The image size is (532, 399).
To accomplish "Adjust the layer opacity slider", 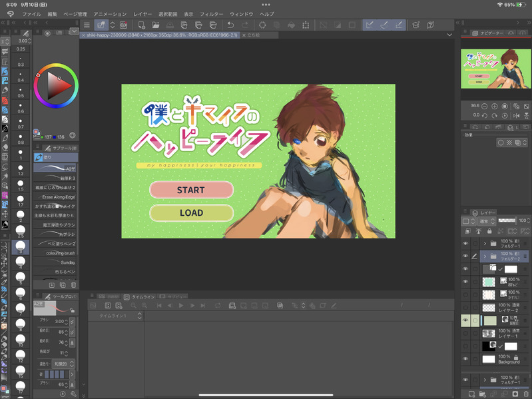I will coord(507,220).
